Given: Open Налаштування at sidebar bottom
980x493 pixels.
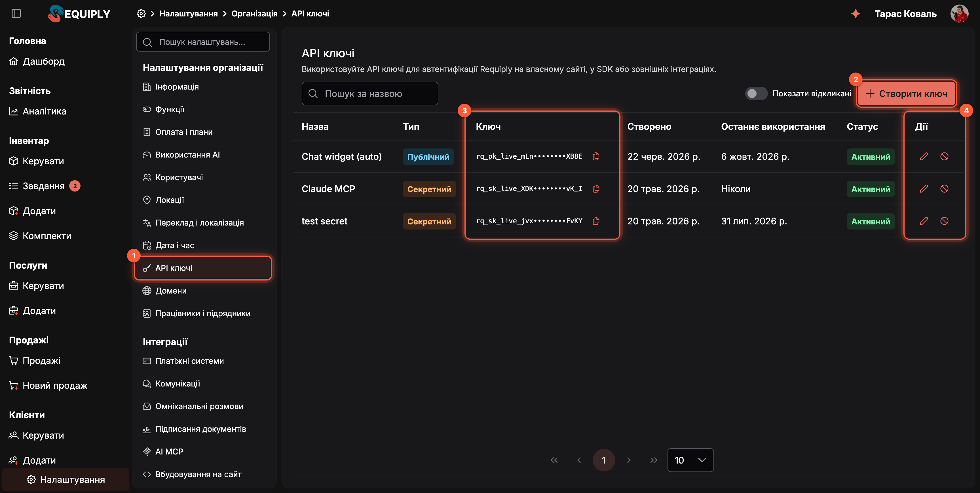Looking at the screenshot, I should click(66, 479).
